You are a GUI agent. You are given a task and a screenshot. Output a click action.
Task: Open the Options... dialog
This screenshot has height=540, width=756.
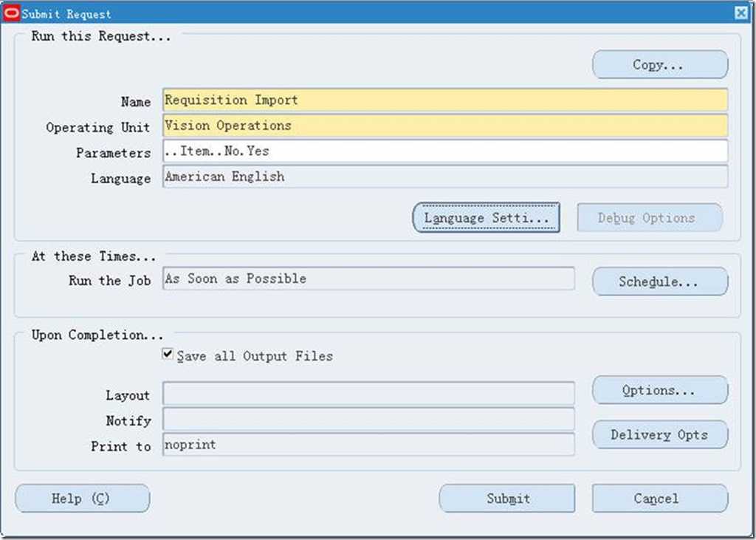click(660, 390)
